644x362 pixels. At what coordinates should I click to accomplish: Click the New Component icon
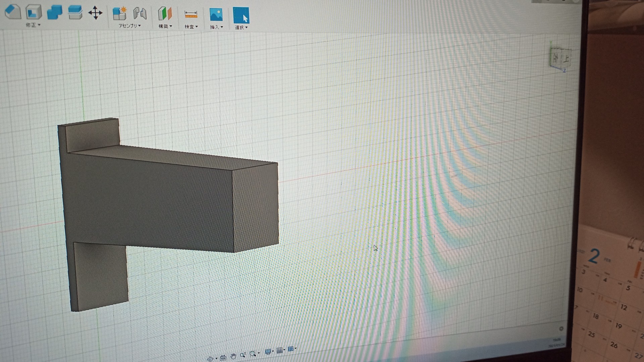tap(119, 14)
